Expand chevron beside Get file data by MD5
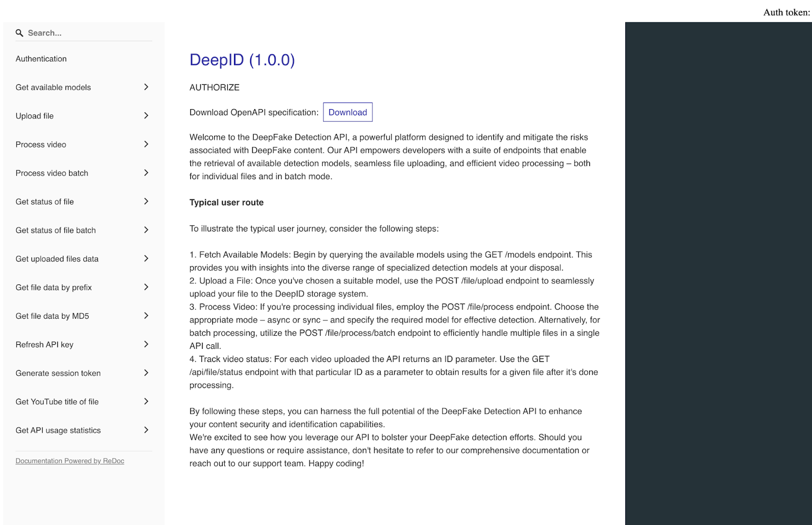 [x=146, y=316]
